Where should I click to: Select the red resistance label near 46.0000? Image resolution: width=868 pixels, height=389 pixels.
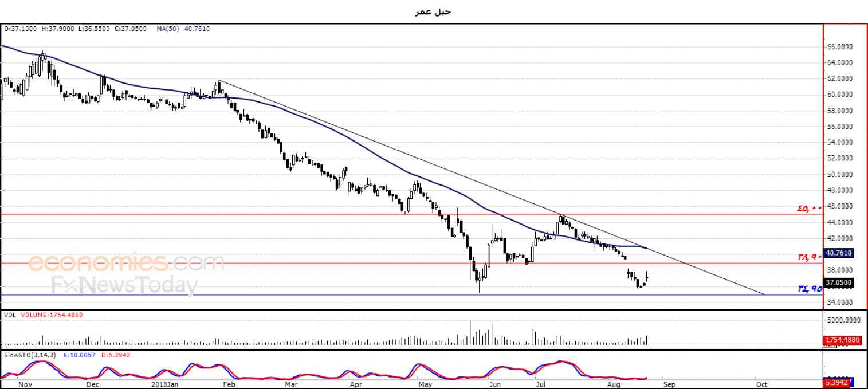[x=809, y=209]
